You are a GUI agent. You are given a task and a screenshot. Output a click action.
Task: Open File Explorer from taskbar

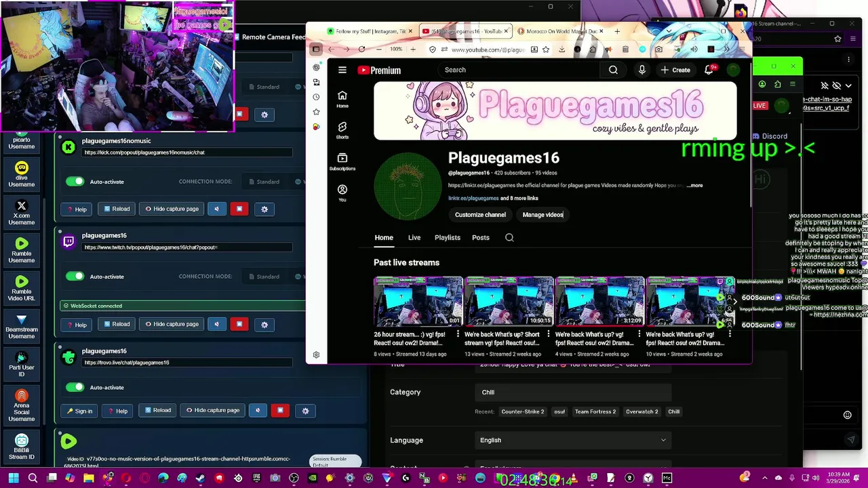(x=89, y=479)
